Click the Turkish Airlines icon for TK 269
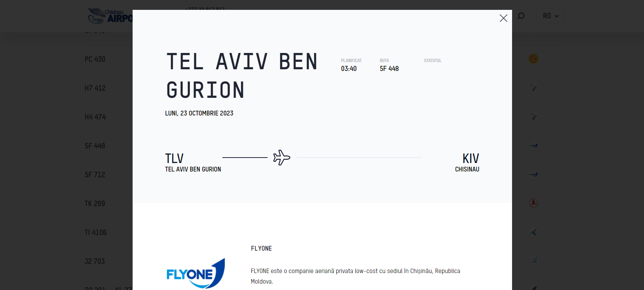The image size is (644, 290). pos(533,203)
